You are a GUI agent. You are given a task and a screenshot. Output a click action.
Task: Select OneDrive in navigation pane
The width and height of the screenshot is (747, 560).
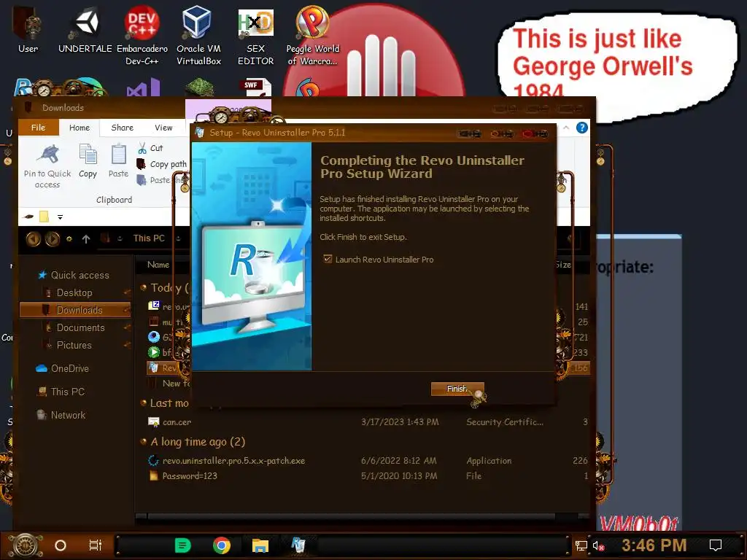point(63,368)
